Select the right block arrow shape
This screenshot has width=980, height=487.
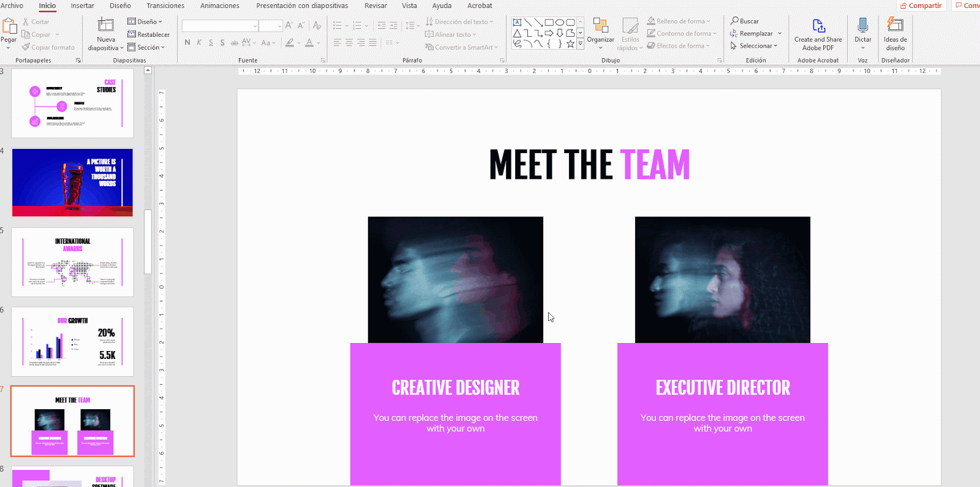tap(549, 33)
